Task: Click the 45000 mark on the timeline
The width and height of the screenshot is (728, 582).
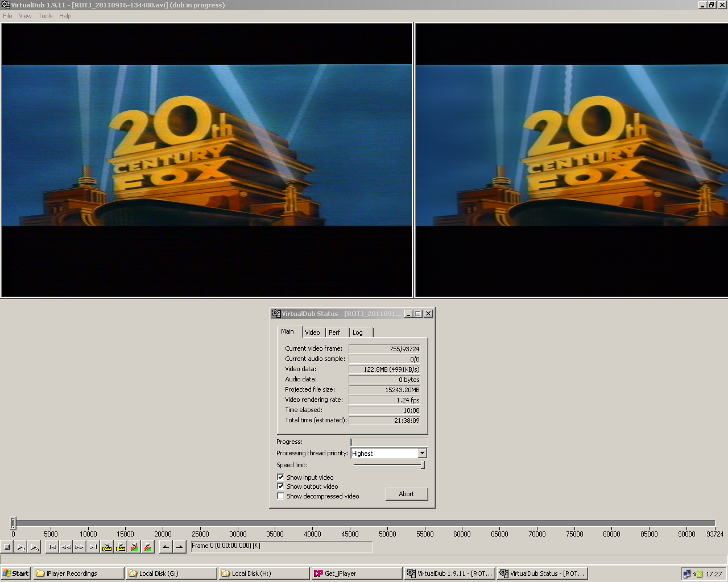Action: [x=350, y=534]
